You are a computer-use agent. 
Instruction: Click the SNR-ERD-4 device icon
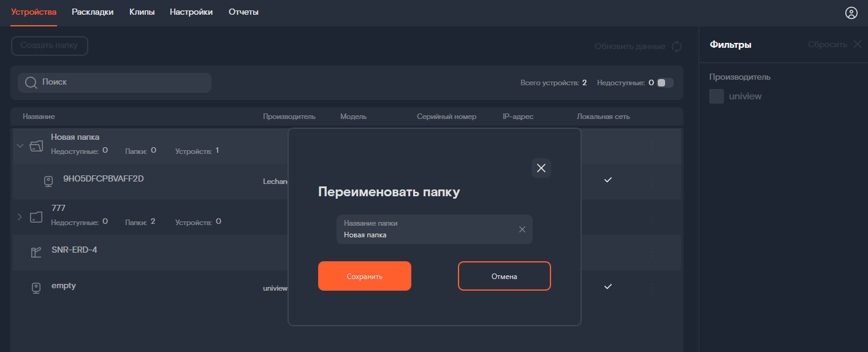(36, 252)
